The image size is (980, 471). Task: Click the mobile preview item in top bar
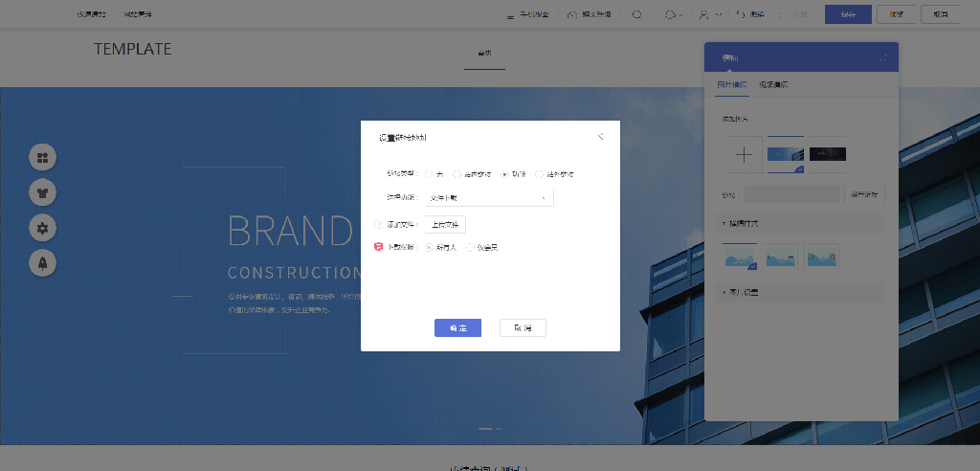pos(527,14)
